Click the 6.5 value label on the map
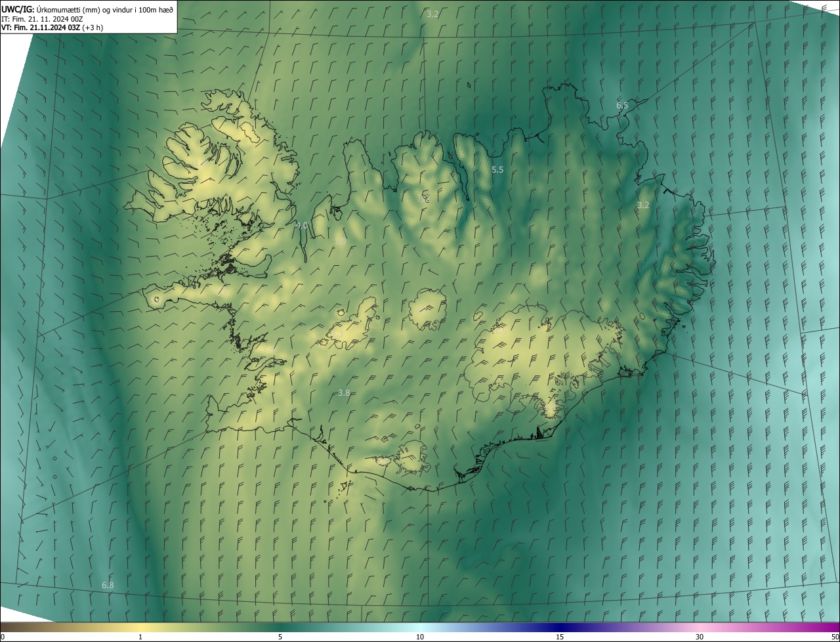This screenshot has width=840, height=642. [x=622, y=105]
